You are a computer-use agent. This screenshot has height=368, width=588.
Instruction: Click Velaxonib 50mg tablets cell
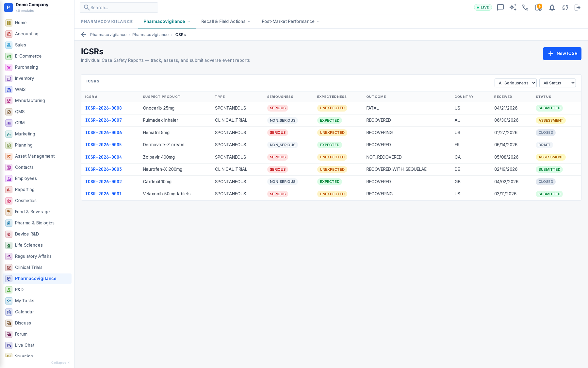click(167, 194)
